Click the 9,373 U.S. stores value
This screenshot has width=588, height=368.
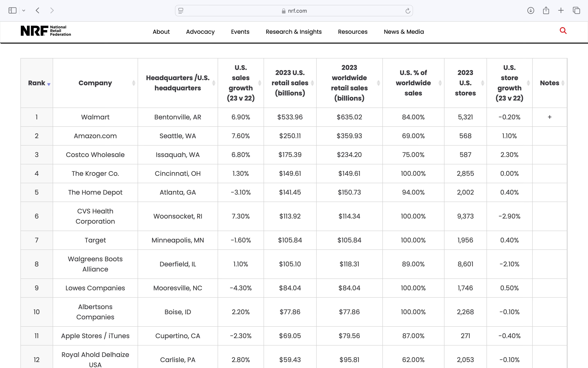point(465,216)
